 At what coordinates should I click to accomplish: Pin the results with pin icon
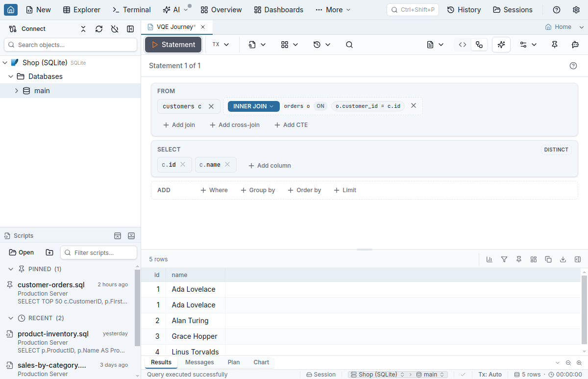(x=519, y=259)
